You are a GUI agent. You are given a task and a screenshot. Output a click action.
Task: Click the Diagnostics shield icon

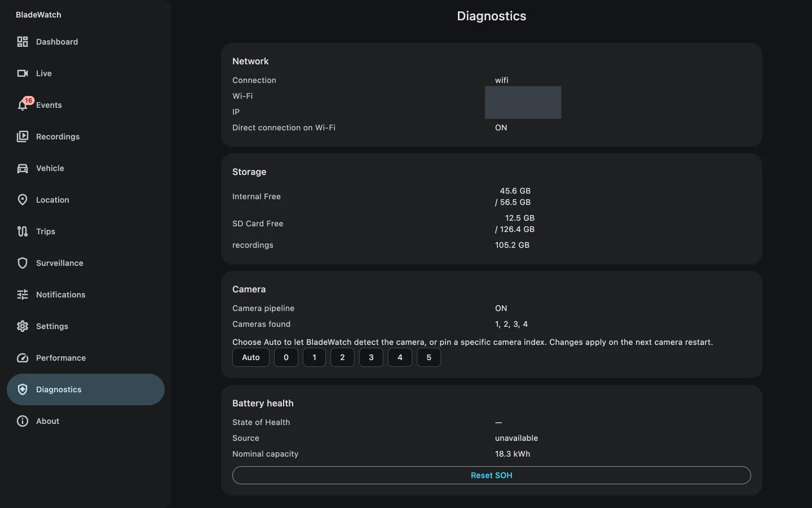tap(23, 389)
